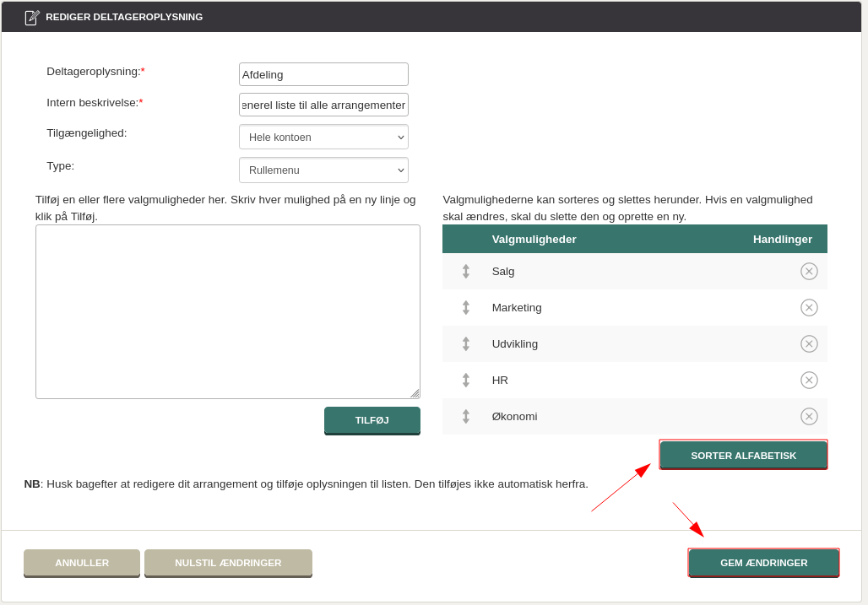
Task: Click the reorder arrows next to Marketing
Action: [x=465, y=308]
